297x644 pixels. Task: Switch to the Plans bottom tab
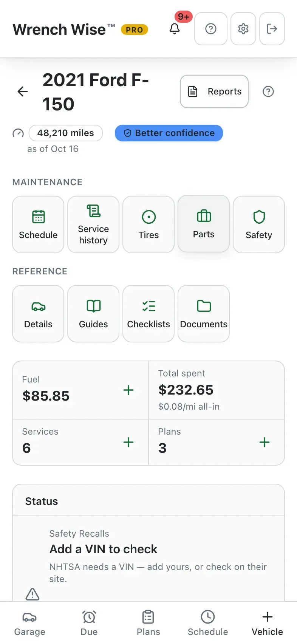click(x=148, y=623)
